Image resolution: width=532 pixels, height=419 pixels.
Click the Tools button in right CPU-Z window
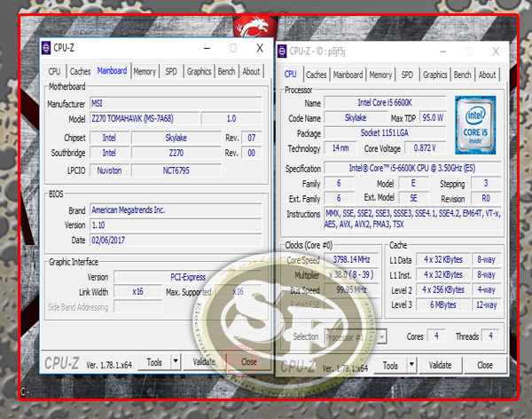[x=390, y=366]
